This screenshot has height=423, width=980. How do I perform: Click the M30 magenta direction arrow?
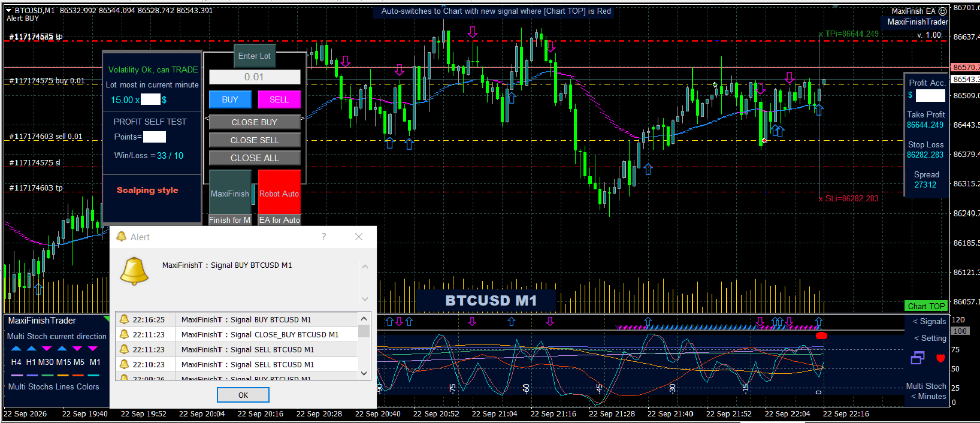tap(47, 348)
